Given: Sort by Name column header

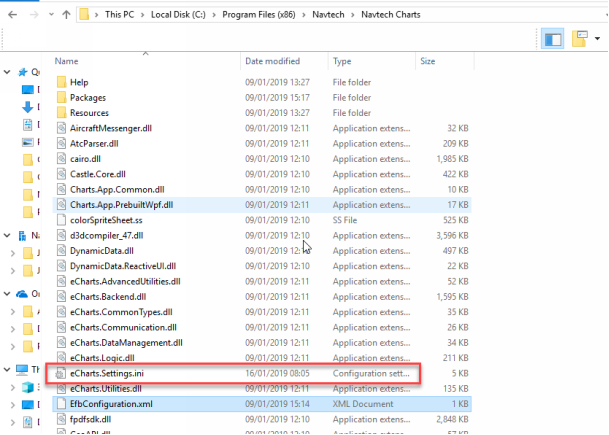Looking at the screenshot, I should 66,61.
